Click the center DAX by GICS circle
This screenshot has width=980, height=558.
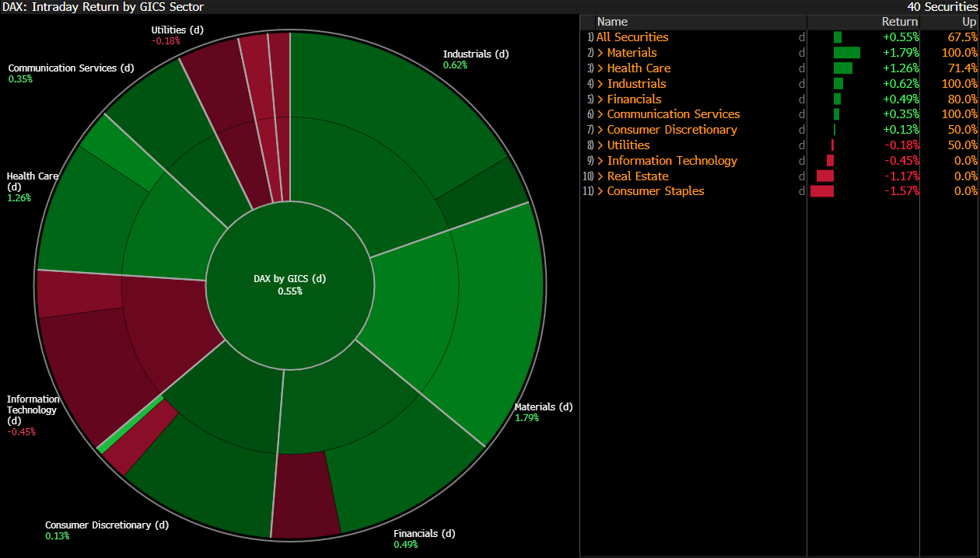(289, 284)
